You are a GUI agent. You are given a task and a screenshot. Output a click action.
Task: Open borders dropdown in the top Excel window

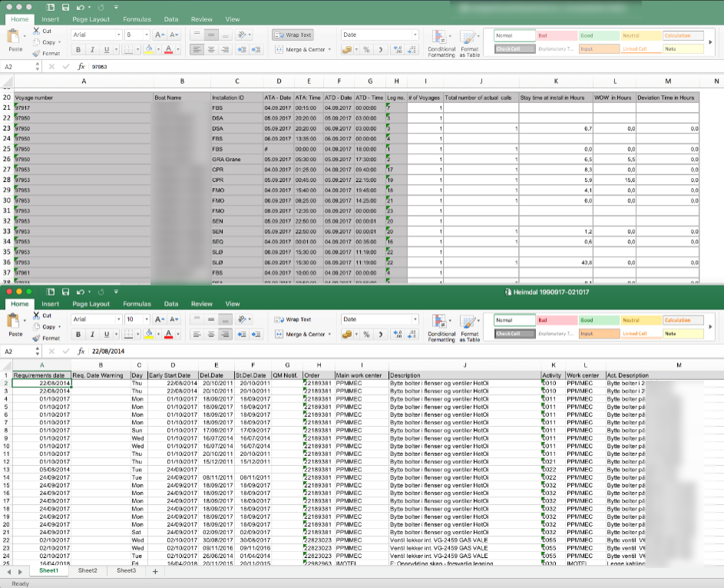pos(137,49)
